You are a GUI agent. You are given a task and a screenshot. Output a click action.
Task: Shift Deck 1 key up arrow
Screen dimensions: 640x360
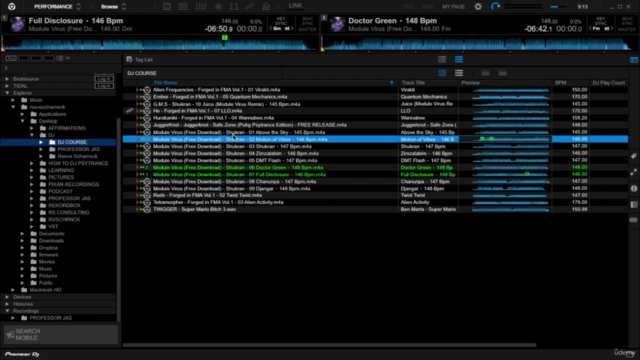[292, 29]
